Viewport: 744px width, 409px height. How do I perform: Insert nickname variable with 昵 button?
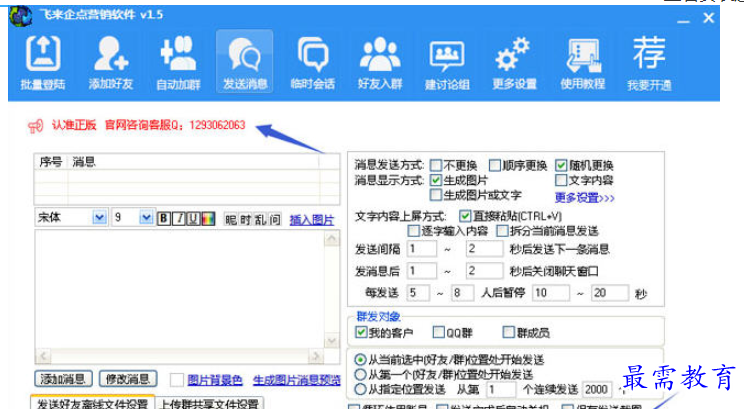pyautogui.click(x=231, y=219)
